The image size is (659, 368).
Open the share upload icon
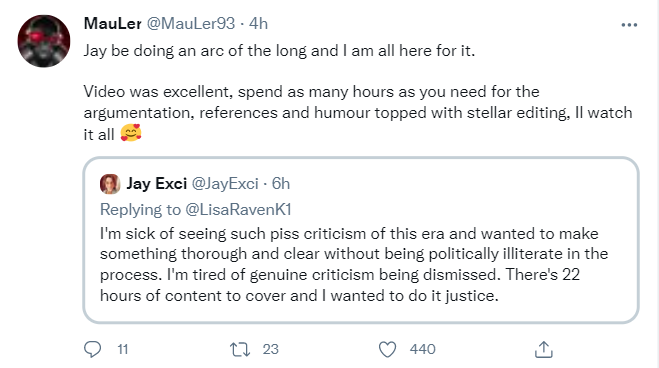(x=543, y=349)
